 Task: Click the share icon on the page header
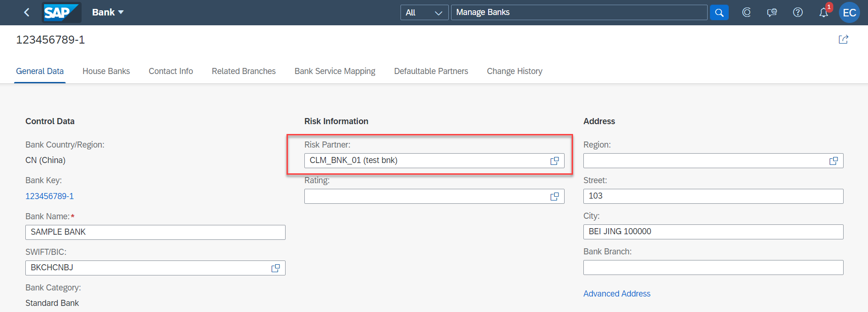coord(843,40)
